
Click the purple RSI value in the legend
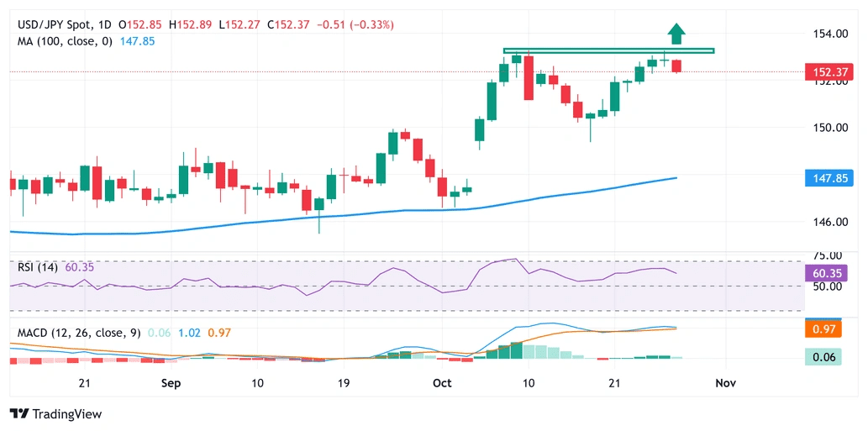pyautogui.click(x=81, y=267)
